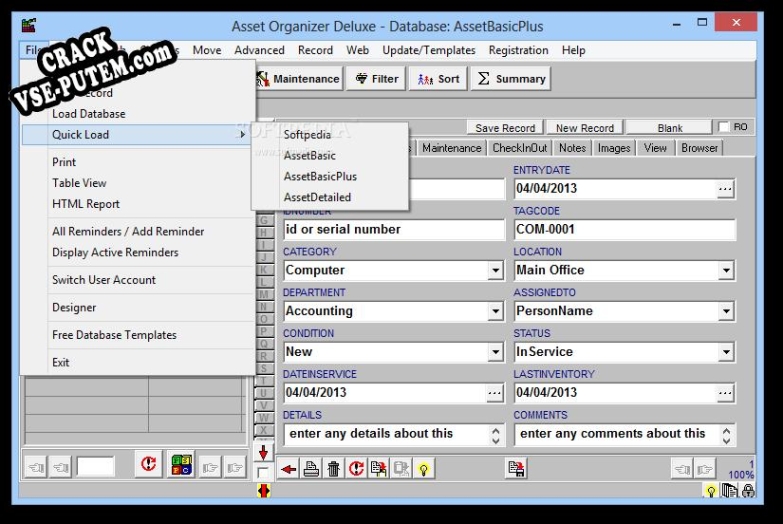Click the red down arrow below the alphabet index
Image resolution: width=783 pixels, height=524 pixels.
pos(263,453)
